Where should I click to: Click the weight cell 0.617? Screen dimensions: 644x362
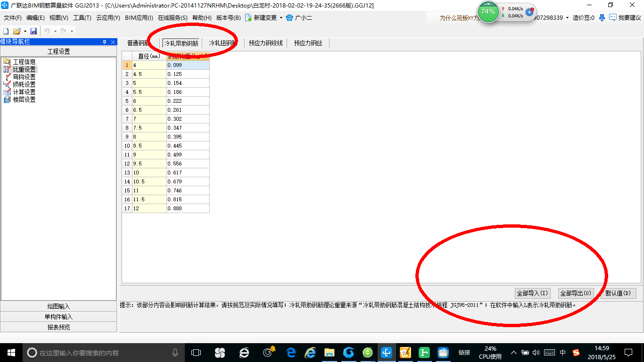[188, 173]
